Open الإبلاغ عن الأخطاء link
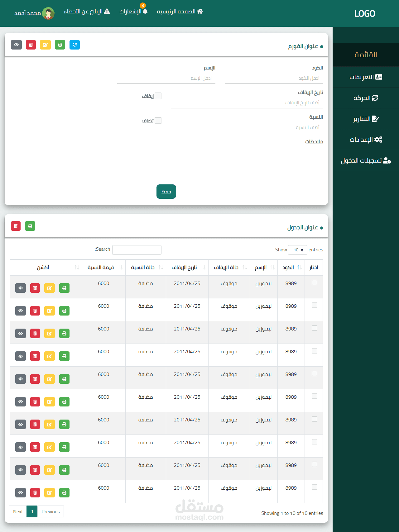Screen dimensions: 399x532 87,12
